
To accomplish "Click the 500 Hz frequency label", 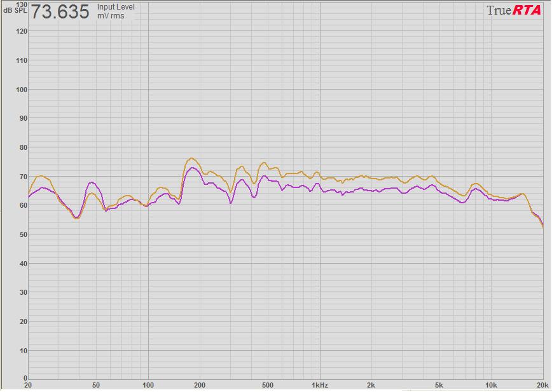I will point(268,385).
